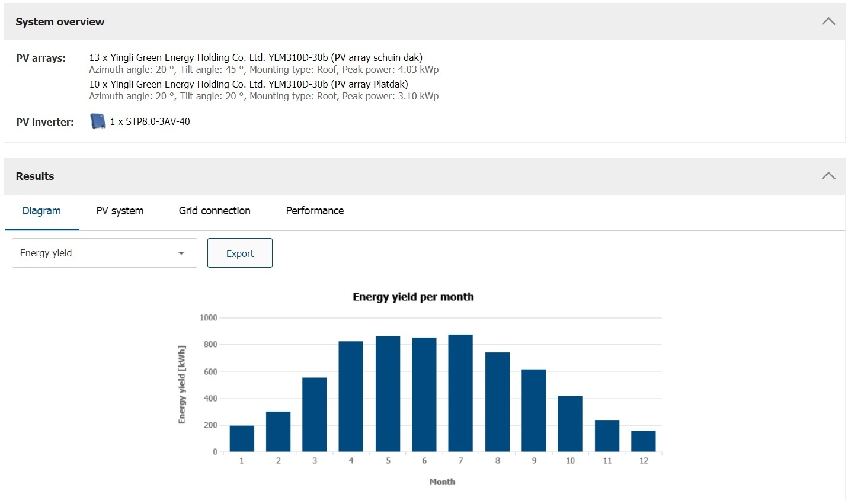Open the Energy yield dropdown
The image size is (848, 504).
tap(104, 253)
